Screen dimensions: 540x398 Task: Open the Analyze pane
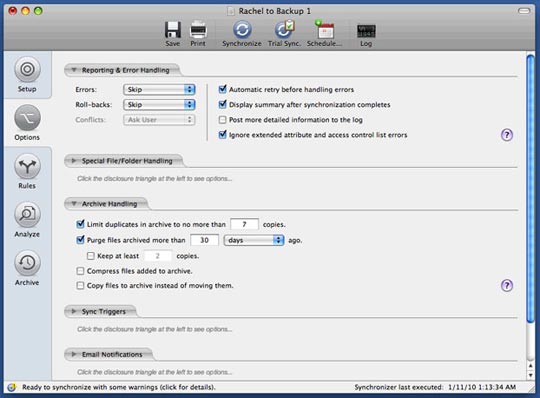(27, 220)
